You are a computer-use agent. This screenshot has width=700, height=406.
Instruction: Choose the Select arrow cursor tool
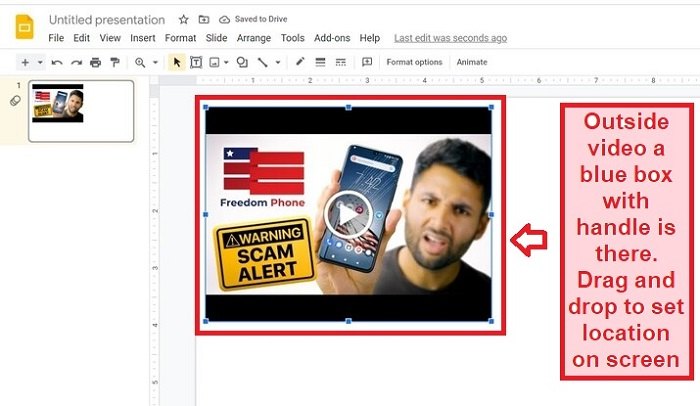177,63
